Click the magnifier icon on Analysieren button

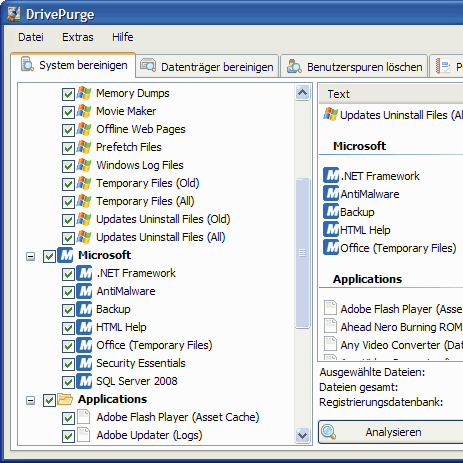click(x=329, y=432)
